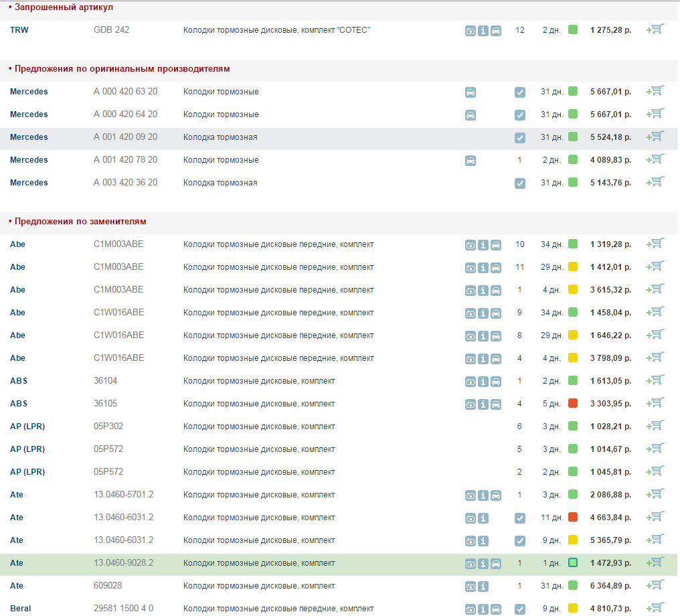Open photo icon for ABS 36104
The height and width of the screenshot is (616, 680).
(471, 382)
